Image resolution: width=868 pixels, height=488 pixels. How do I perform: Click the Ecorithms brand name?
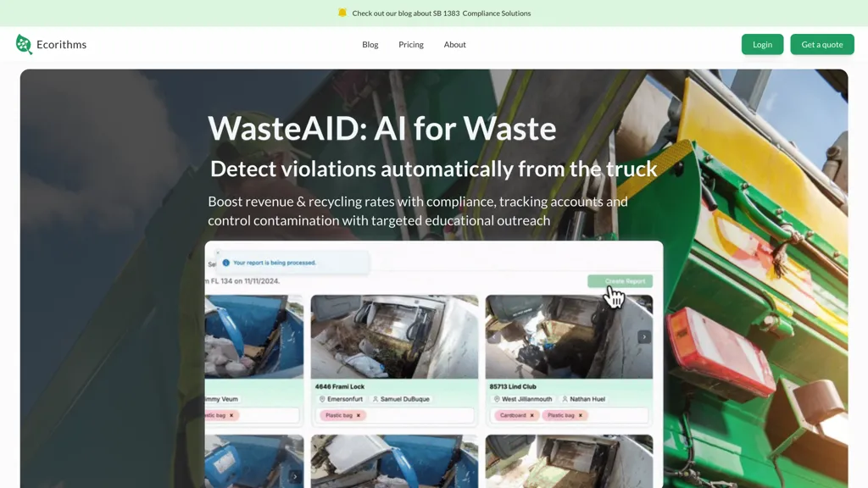(x=61, y=44)
